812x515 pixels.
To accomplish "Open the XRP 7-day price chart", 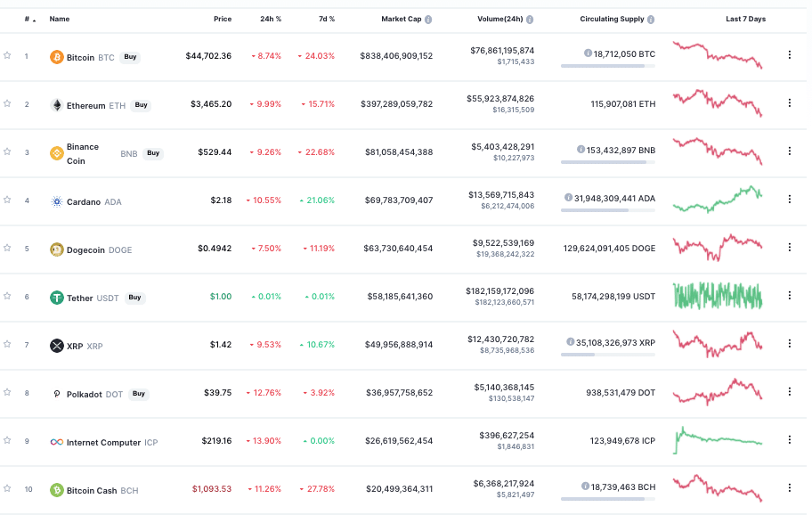I will click(x=718, y=343).
